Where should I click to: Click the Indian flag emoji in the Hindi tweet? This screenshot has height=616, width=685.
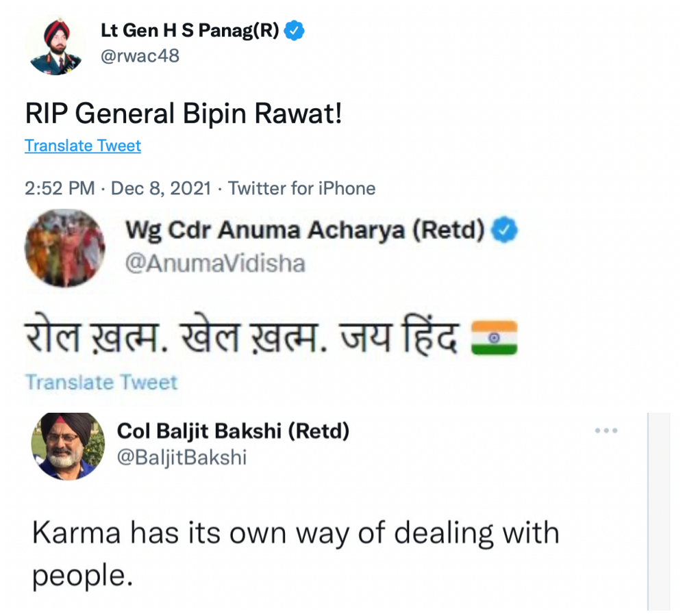pos(495,340)
